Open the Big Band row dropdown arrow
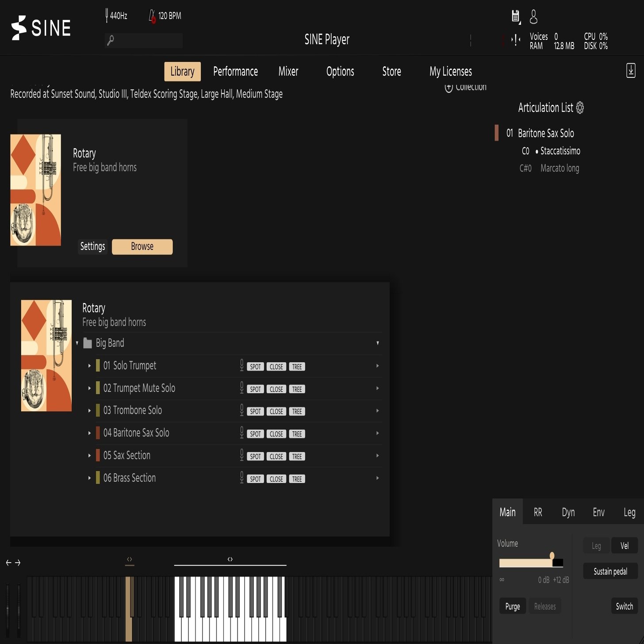644x644 pixels. point(378,343)
